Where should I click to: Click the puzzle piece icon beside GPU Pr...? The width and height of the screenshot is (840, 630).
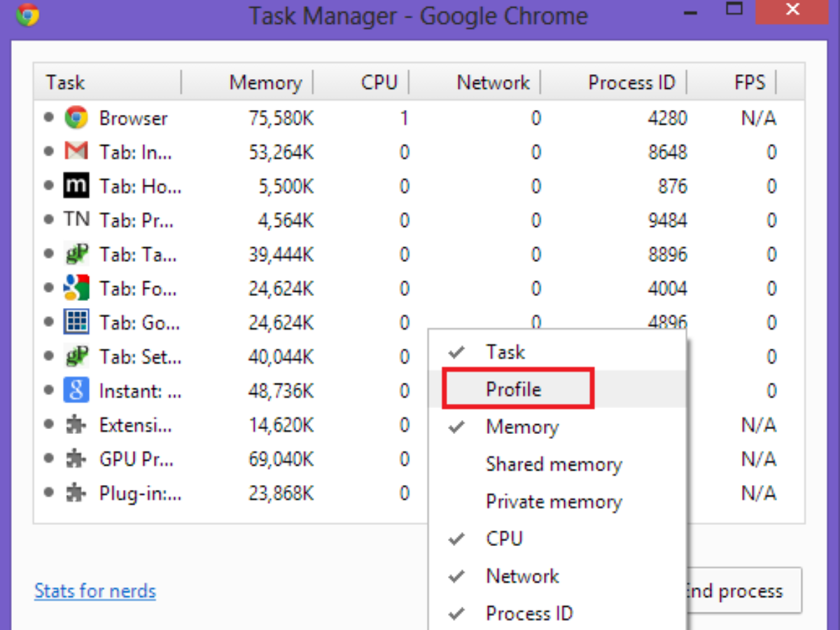(76, 459)
